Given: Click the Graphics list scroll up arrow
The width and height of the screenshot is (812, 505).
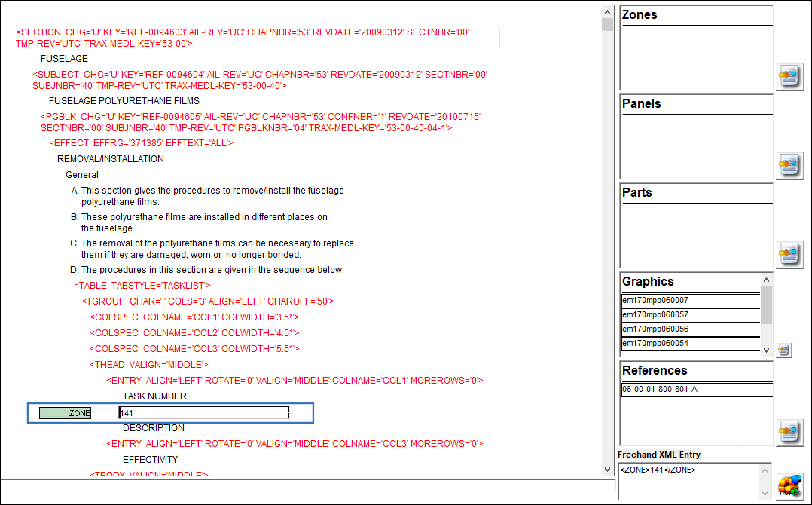Looking at the screenshot, I should tap(767, 280).
